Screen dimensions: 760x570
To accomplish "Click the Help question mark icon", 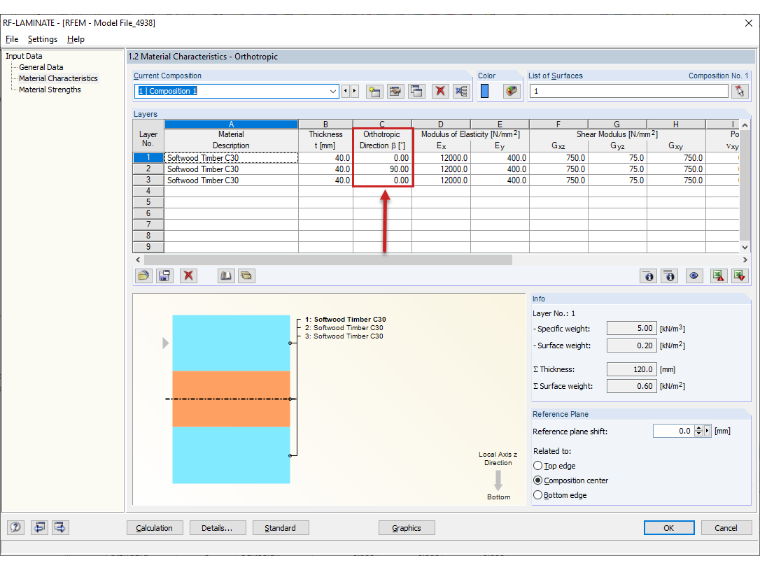I will tap(16, 527).
